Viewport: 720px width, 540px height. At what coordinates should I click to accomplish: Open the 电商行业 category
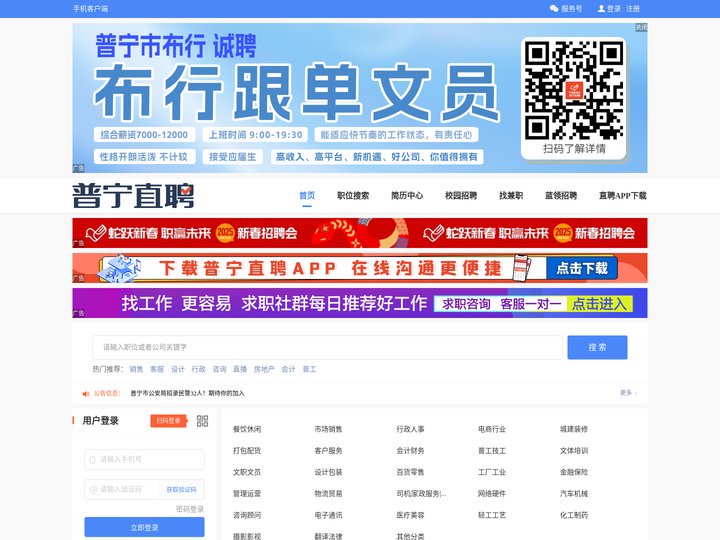492,429
